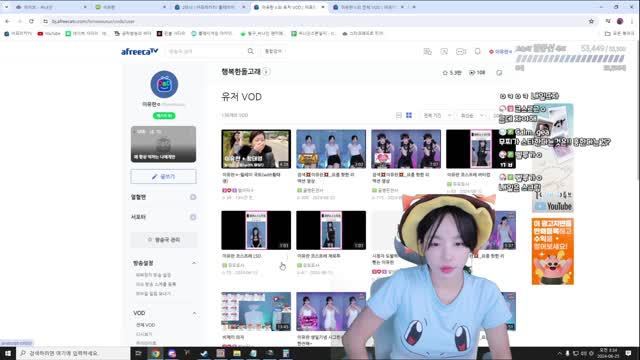Click the afreecaTV logo

(x=139, y=51)
